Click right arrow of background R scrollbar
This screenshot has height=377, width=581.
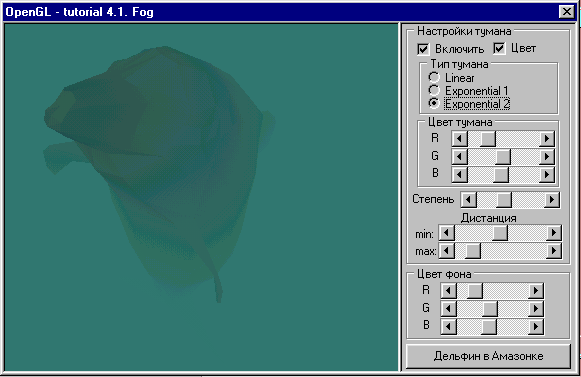click(x=536, y=291)
